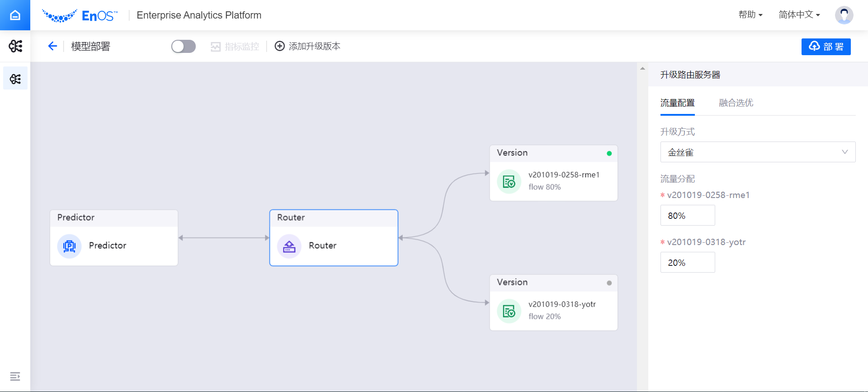This screenshot has height=392, width=868.
Task: Click the back arrow beside 模型部署
Action: coord(52,46)
